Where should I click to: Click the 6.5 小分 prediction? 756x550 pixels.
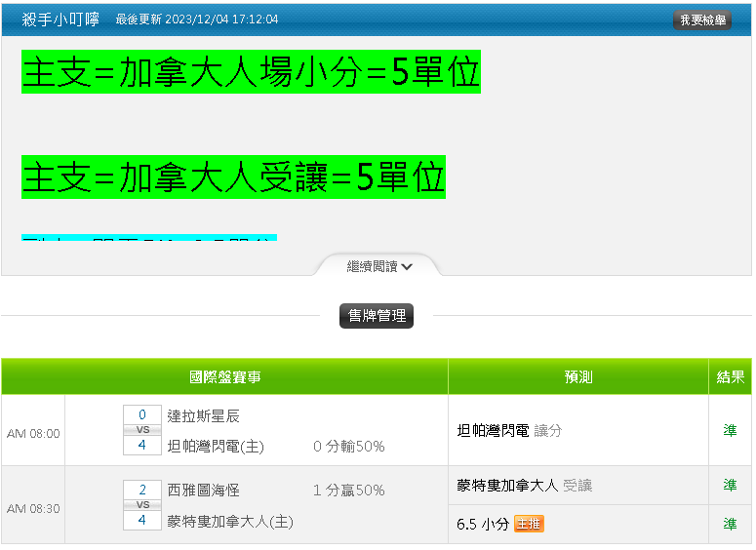[x=483, y=524]
